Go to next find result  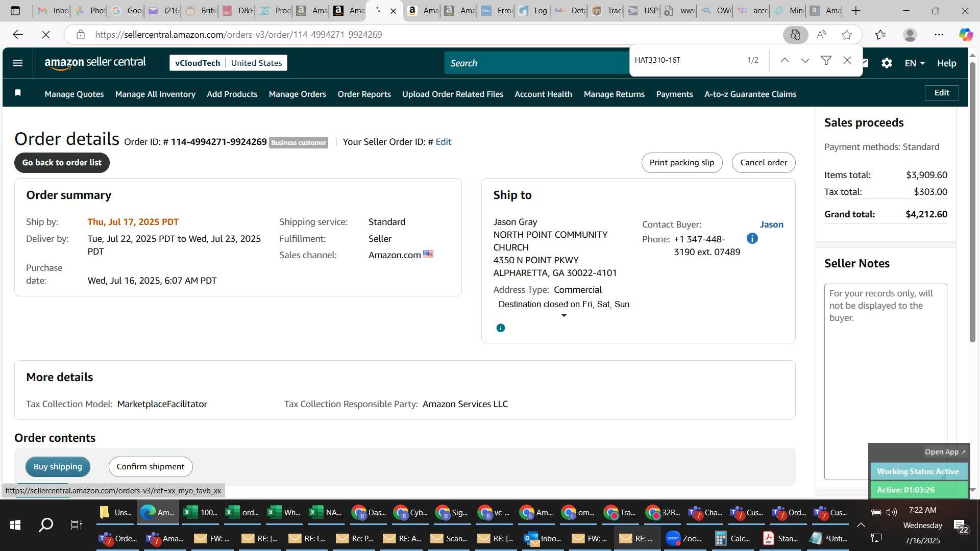(805, 60)
